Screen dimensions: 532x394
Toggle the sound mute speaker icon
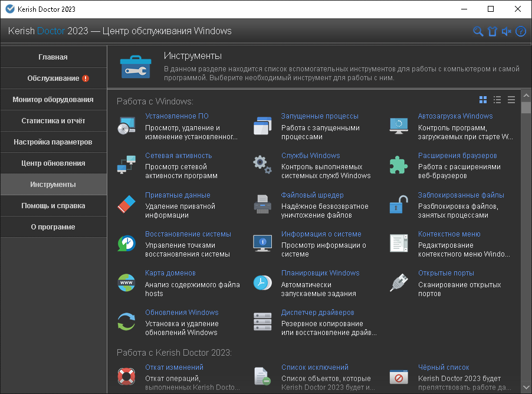point(507,32)
